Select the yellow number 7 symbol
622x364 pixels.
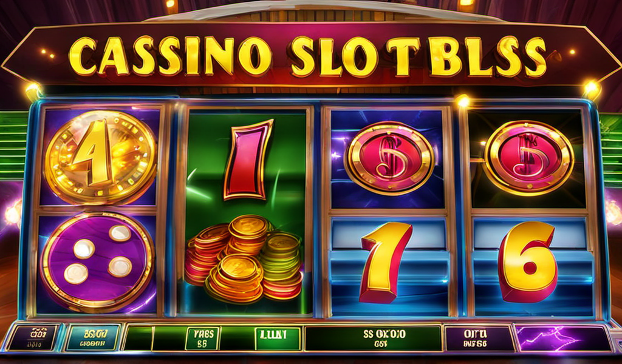pos(384,263)
